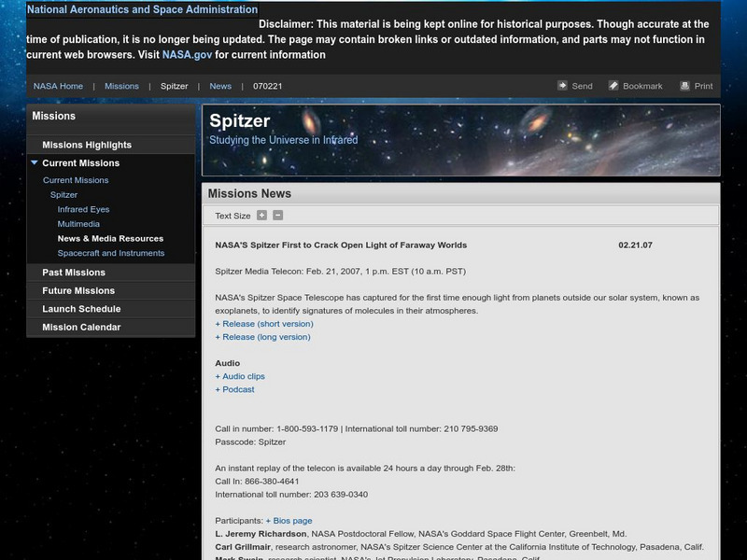The width and height of the screenshot is (747, 560).
Task: Open Release (long version) link
Action: tap(262, 337)
